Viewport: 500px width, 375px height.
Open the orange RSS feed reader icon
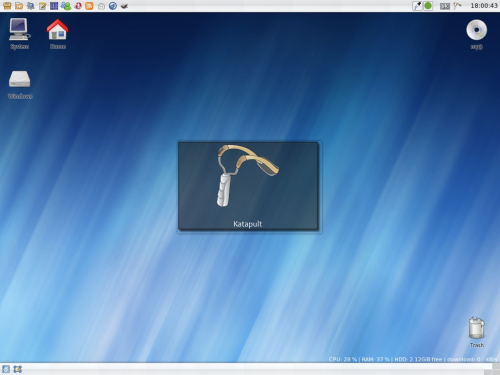click(89, 6)
